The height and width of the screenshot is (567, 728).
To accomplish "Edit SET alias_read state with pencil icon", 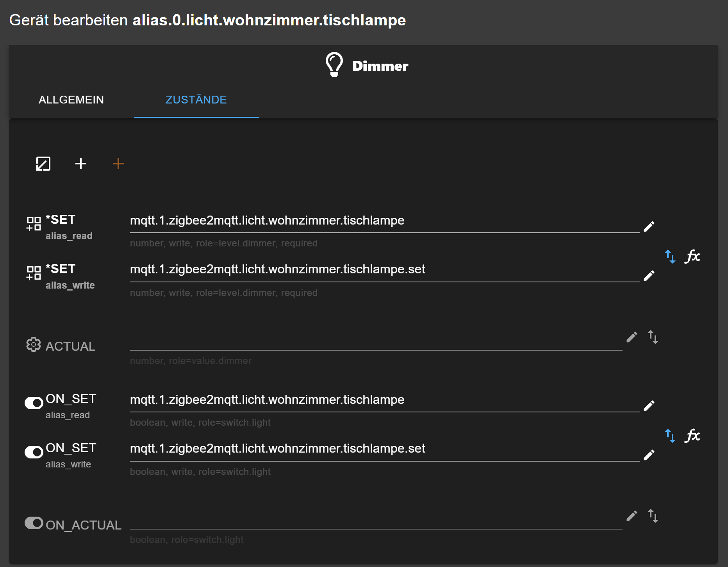I will 649,226.
